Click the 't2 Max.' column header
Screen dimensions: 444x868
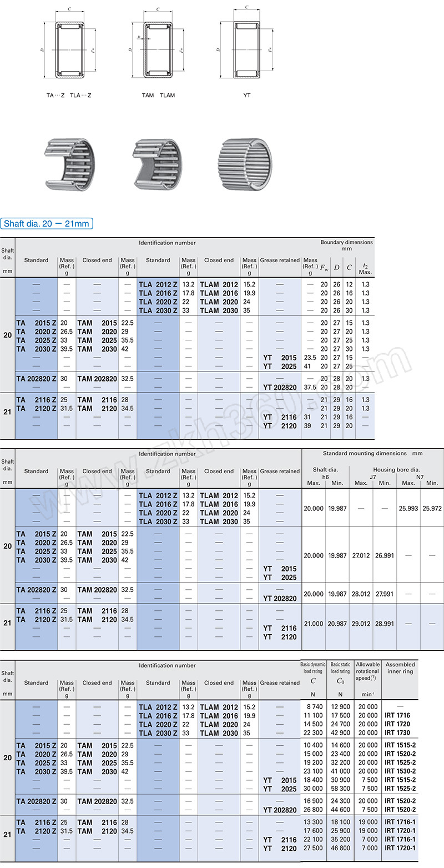point(365,269)
